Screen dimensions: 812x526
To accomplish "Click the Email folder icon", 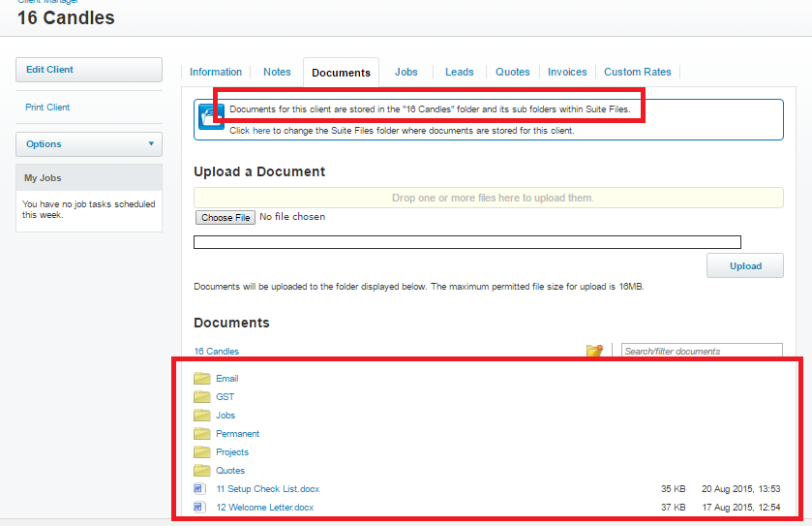I will [x=202, y=379].
